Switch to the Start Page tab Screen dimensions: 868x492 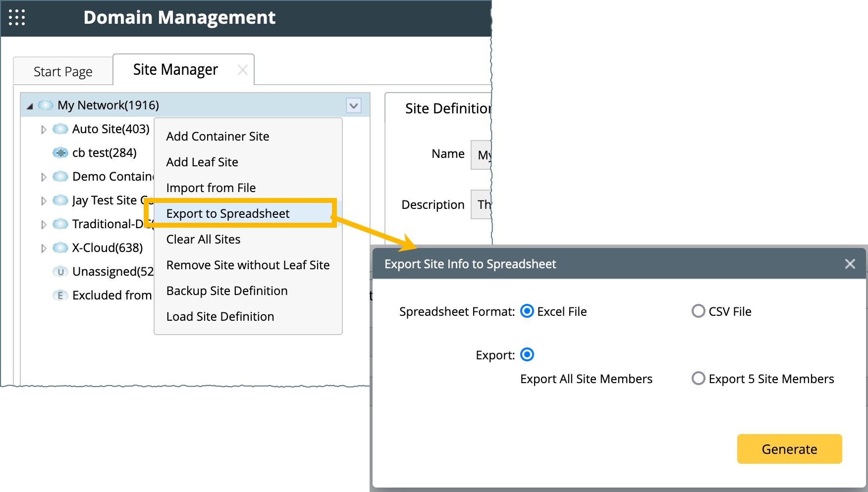point(63,72)
